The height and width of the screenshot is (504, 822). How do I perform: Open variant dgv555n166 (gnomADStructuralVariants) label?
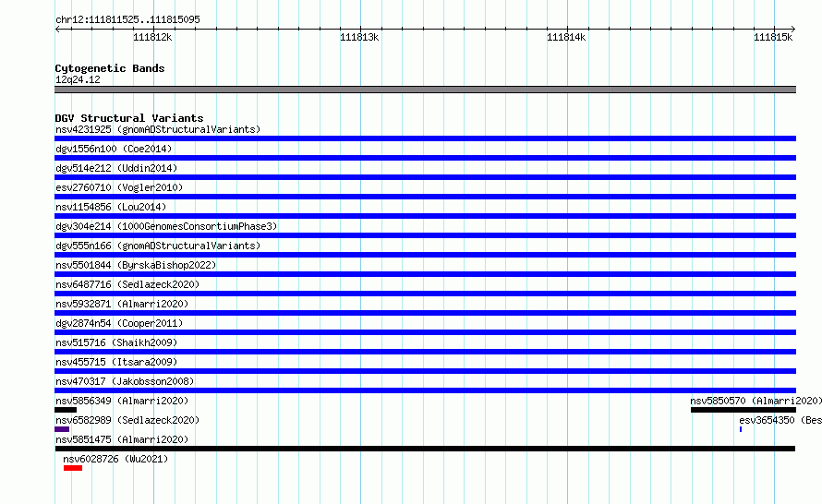pos(158,246)
